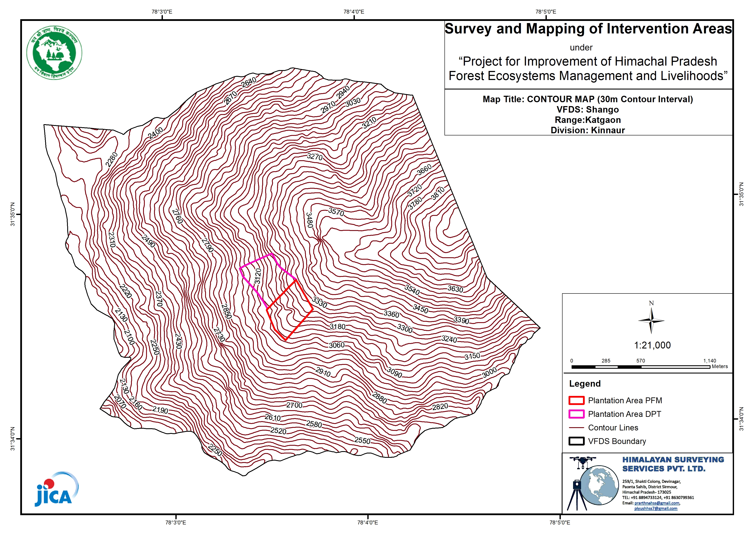Select the magenta Plantation Area DPT swatch
This screenshot has height=535, width=756.
click(576, 414)
